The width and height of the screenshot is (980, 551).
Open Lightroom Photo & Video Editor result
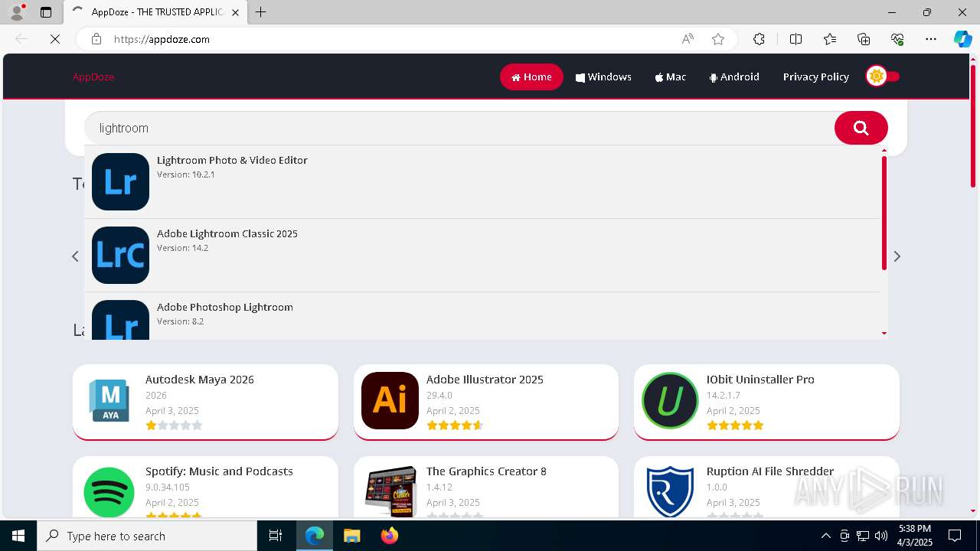232,160
